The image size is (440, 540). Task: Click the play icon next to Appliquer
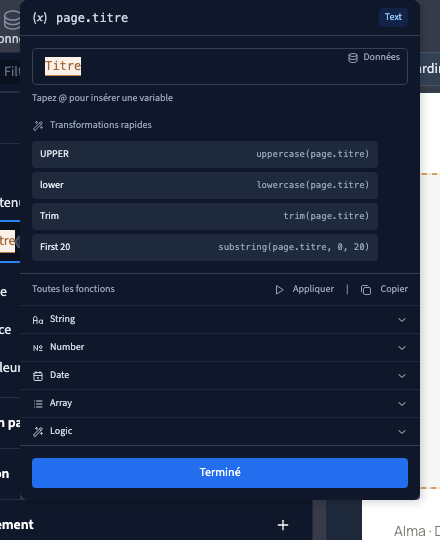point(279,290)
